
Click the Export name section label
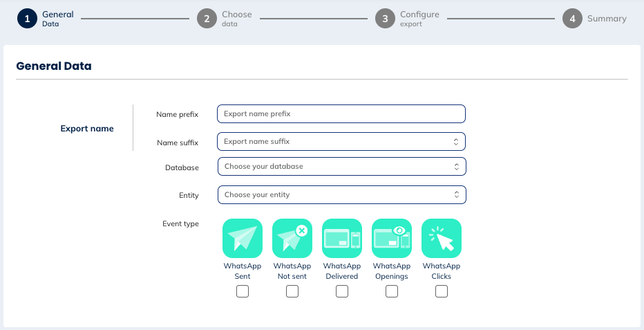(x=87, y=129)
